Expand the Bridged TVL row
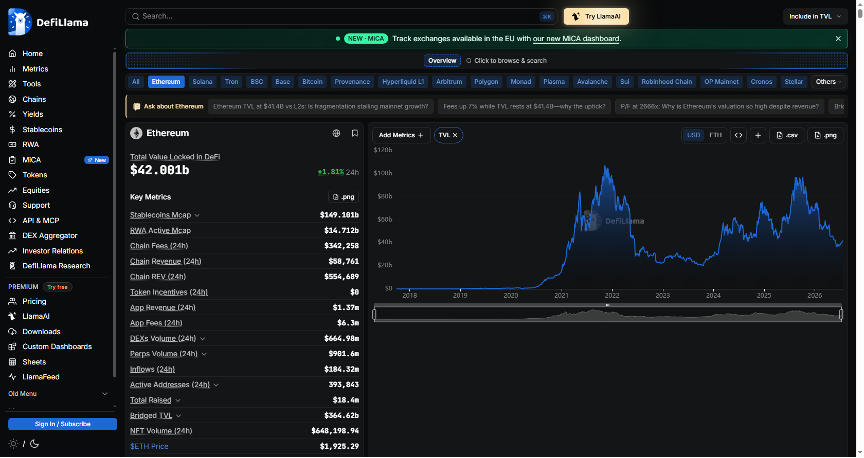The image size is (864, 458). coord(179,416)
